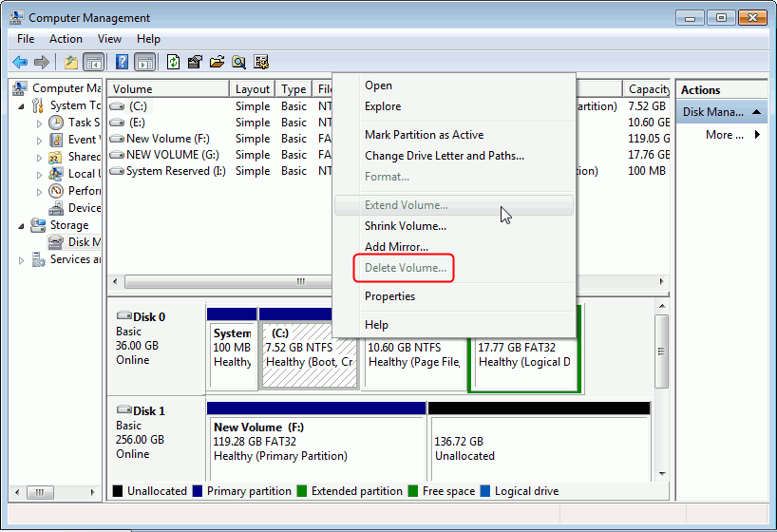The width and height of the screenshot is (777, 532).
Task: Select the Event Viewer tree icon
Action: [56, 140]
